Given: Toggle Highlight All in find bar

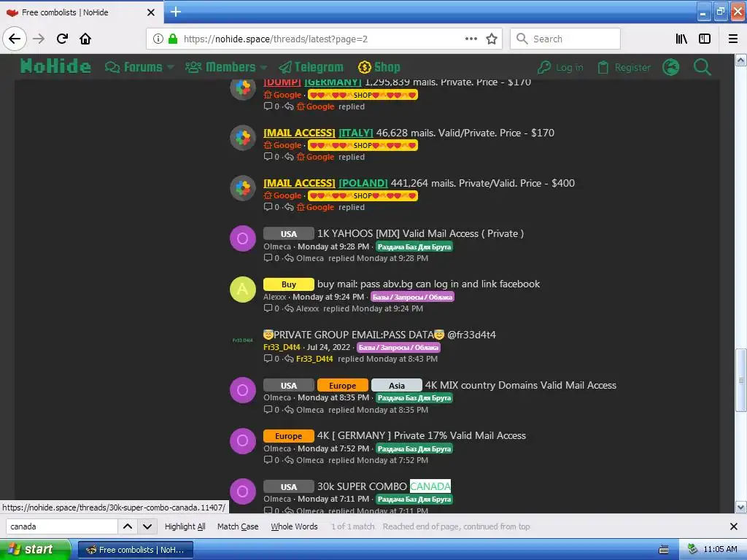Looking at the screenshot, I should [x=185, y=526].
